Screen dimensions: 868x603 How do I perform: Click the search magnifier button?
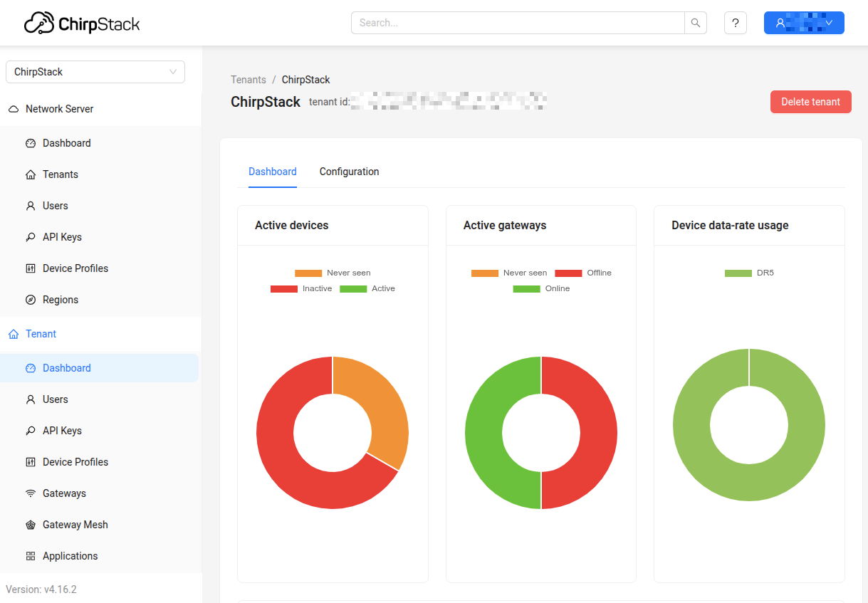pyautogui.click(x=696, y=23)
